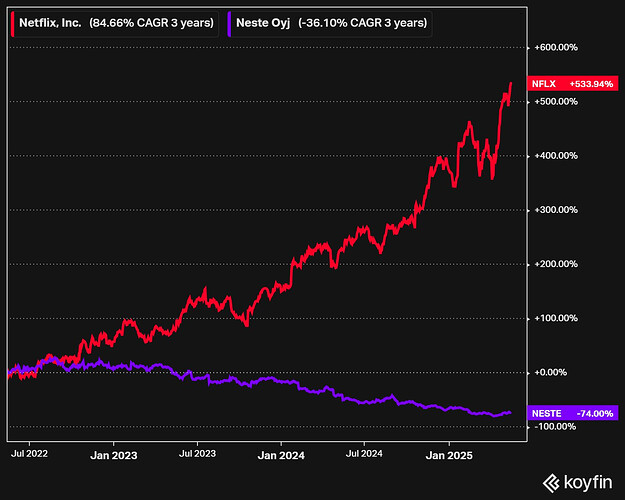Click the +300.00% axis label
Screen dimensions: 625x500
pyautogui.click(x=556, y=210)
